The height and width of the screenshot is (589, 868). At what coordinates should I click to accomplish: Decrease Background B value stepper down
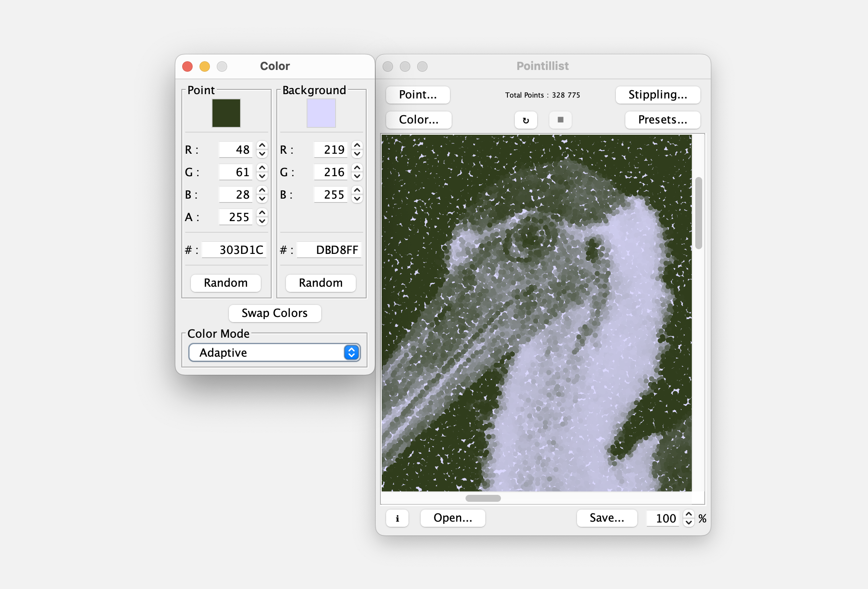point(357,199)
